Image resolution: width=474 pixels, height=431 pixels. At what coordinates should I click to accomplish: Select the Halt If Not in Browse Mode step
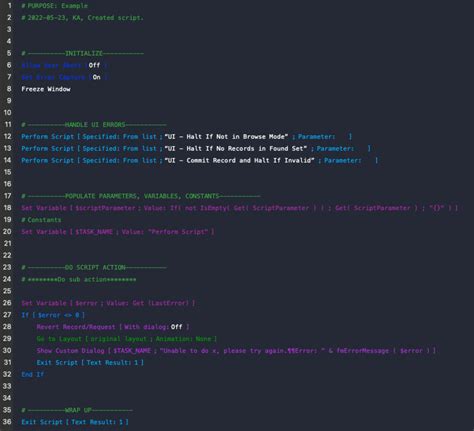click(x=186, y=137)
